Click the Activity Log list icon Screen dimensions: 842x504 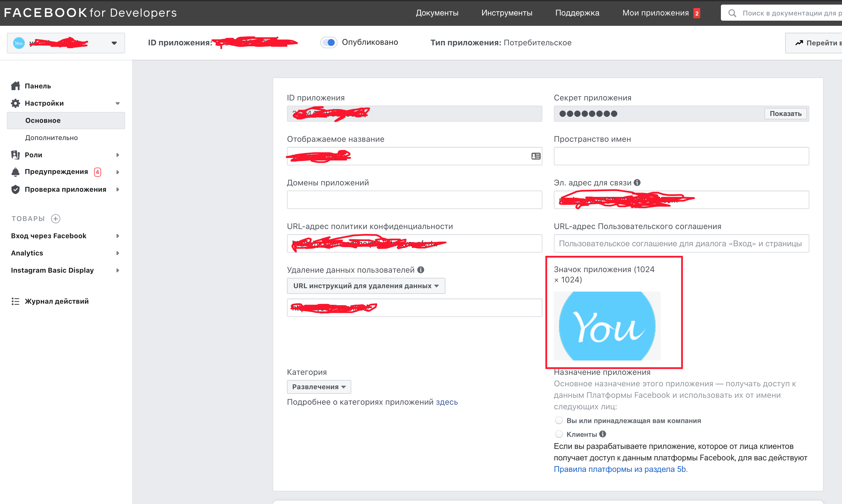[15, 301]
